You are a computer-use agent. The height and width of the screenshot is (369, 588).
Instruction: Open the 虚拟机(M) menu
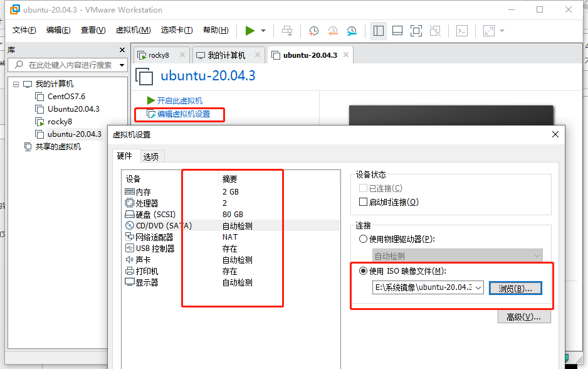click(x=133, y=30)
